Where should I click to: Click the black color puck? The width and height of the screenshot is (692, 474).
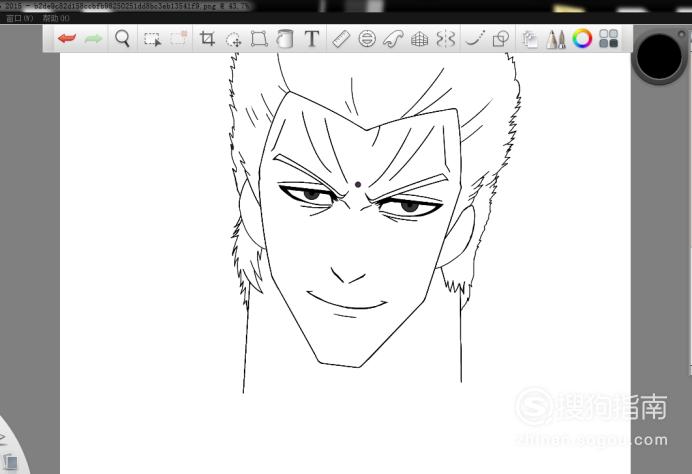659,56
